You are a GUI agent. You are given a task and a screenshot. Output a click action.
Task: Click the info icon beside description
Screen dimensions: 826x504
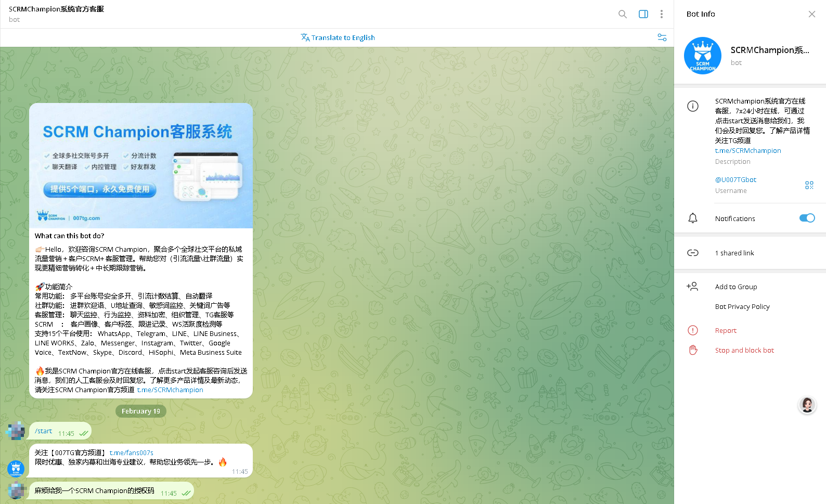click(x=692, y=106)
